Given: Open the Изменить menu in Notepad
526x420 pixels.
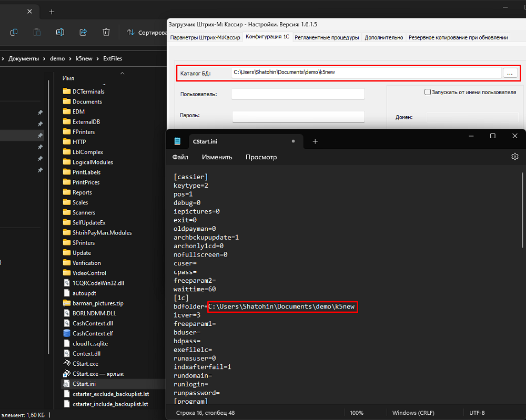Looking at the screenshot, I should click(x=217, y=157).
